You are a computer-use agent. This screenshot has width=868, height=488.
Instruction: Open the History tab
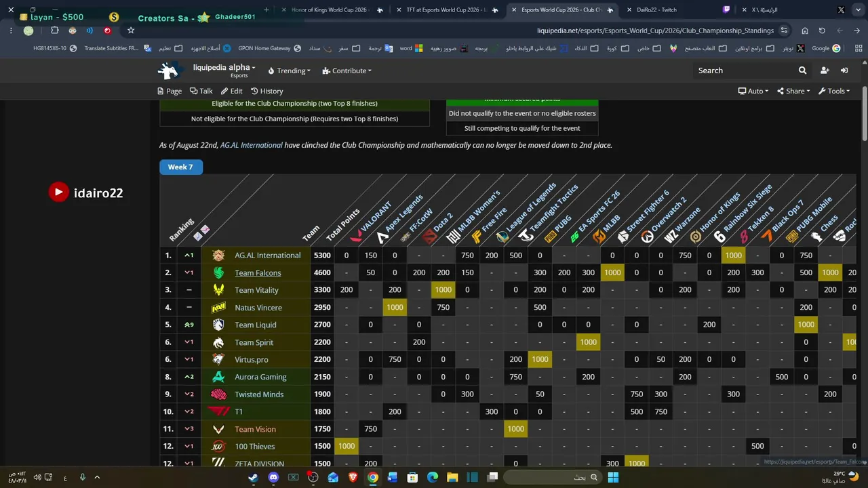(x=267, y=91)
